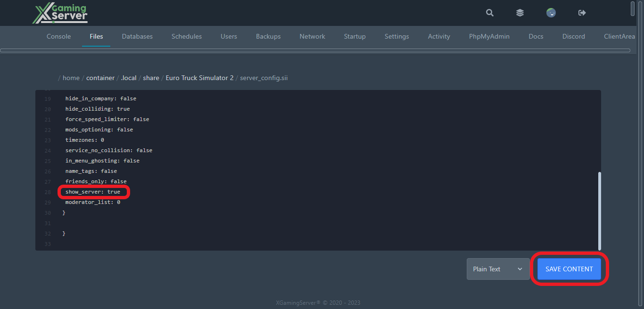Viewport: 644px width, 309px height.
Task: Go to the share breadcrumb folder
Action: [151, 78]
